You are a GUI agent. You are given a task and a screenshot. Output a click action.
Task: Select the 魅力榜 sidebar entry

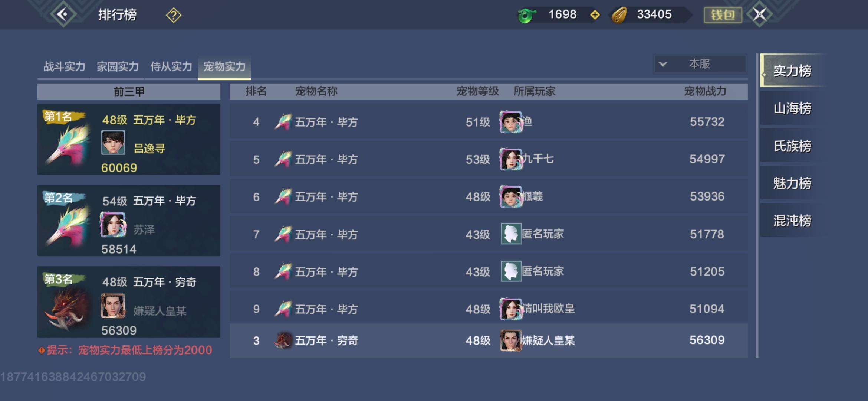pyautogui.click(x=792, y=183)
